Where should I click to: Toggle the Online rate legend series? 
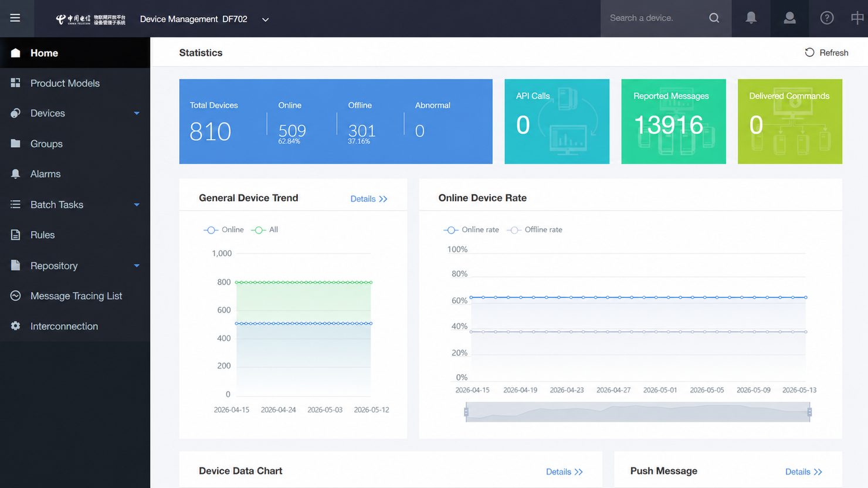tap(471, 230)
